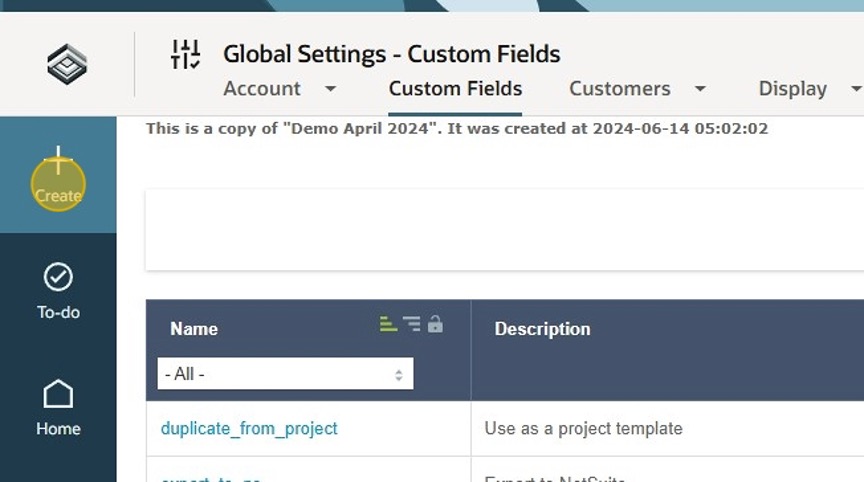Sort the Name column ascending
Image resolution: width=864 pixels, height=482 pixels.
coord(389,324)
